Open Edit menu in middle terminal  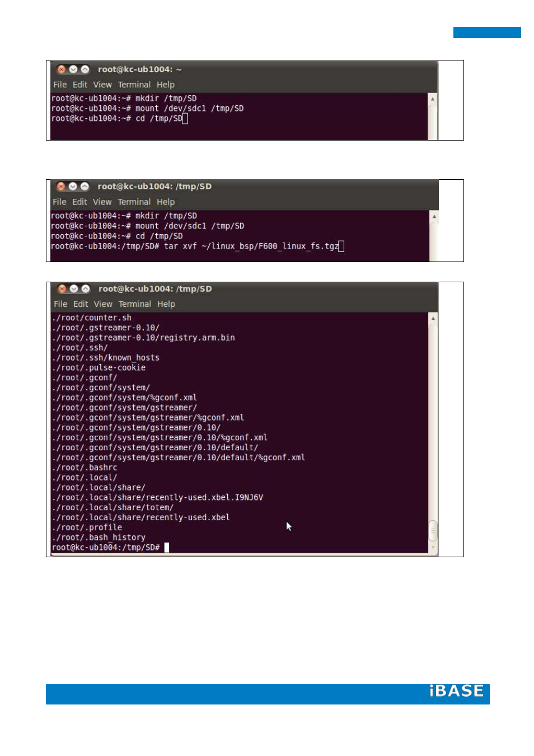79,202
